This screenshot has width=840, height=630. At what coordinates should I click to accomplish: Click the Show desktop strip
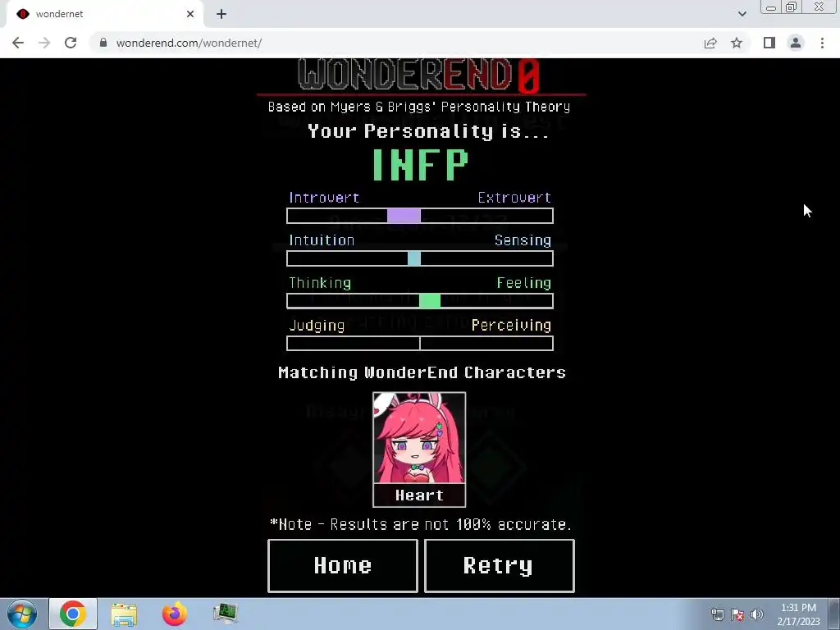834,614
